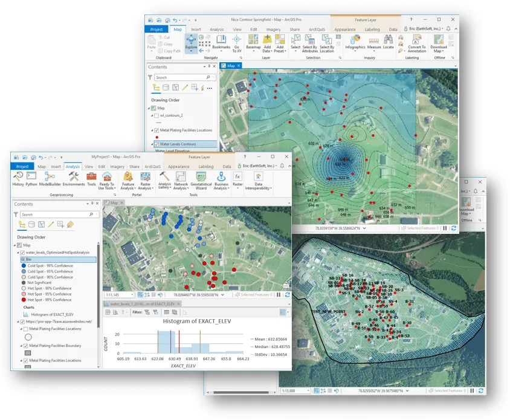Click Download Map in the Springfield Offline group
This screenshot has width=510, height=420.
(439, 44)
